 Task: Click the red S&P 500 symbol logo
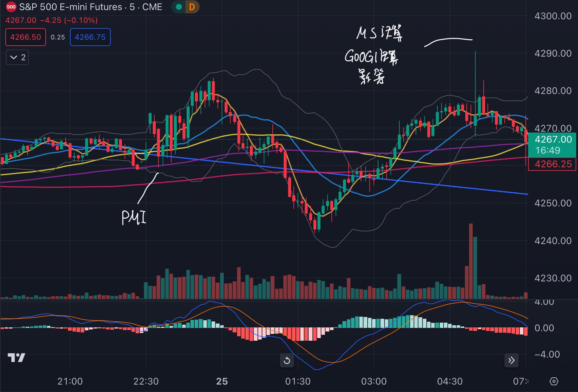pyautogui.click(x=11, y=7)
